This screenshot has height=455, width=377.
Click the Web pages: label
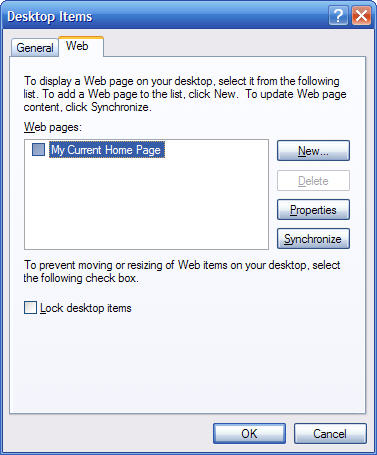click(53, 127)
